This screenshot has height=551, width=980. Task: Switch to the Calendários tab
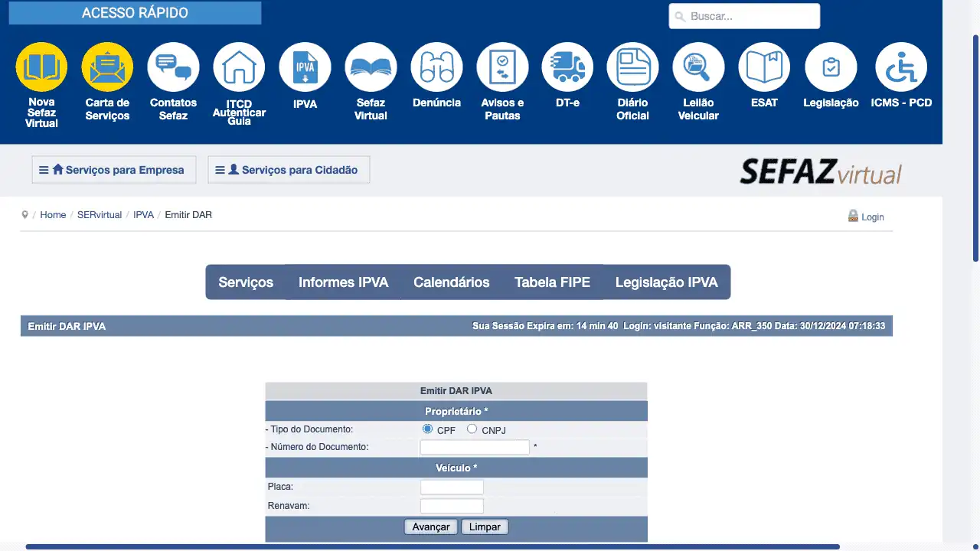point(451,282)
